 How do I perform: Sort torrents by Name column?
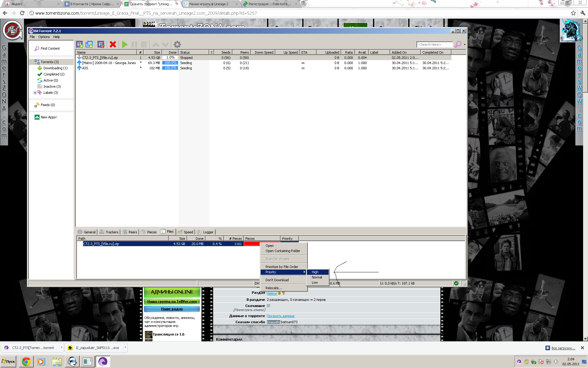106,52
